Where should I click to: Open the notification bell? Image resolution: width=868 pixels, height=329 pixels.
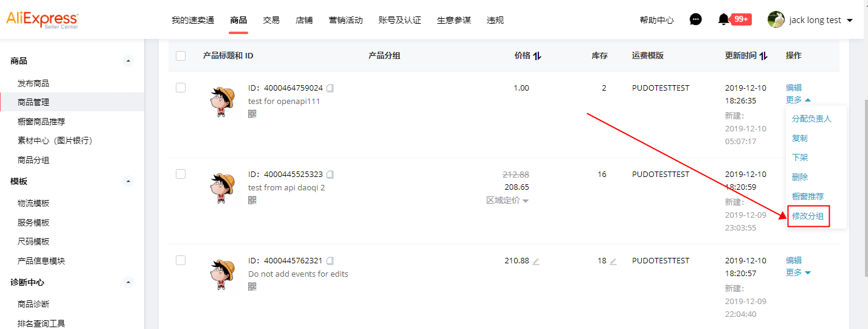click(723, 19)
